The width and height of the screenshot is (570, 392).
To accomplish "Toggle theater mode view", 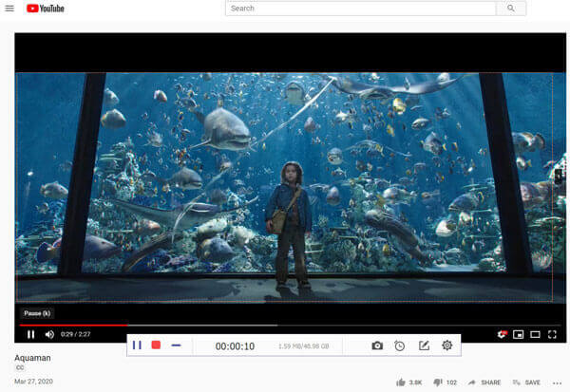I will coord(535,334).
